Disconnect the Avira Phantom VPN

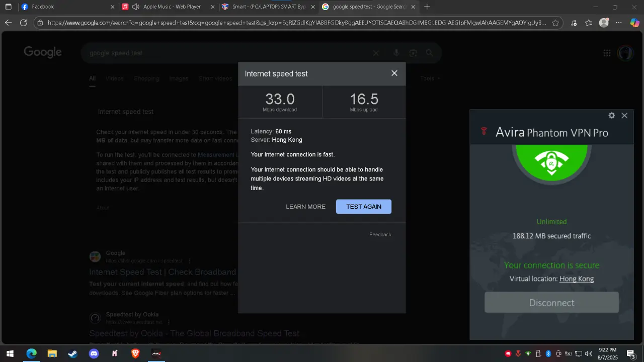point(551,303)
